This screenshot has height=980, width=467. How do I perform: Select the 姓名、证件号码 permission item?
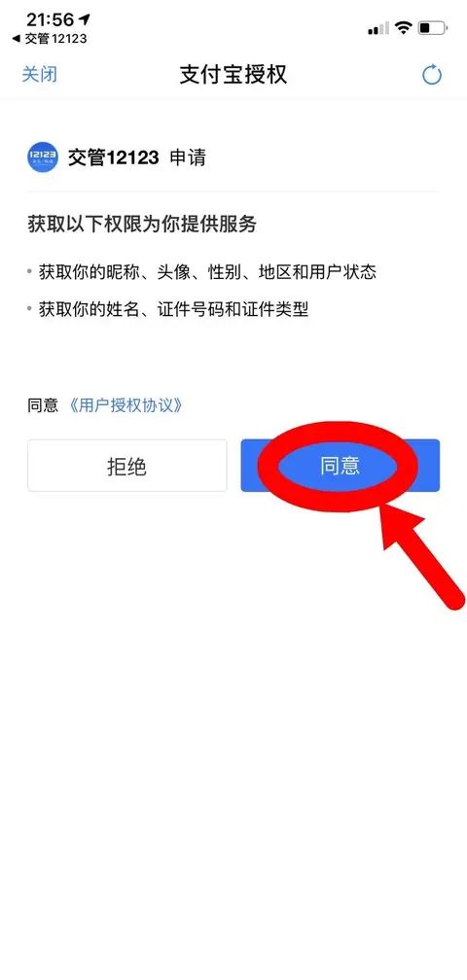tap(174, 309)
